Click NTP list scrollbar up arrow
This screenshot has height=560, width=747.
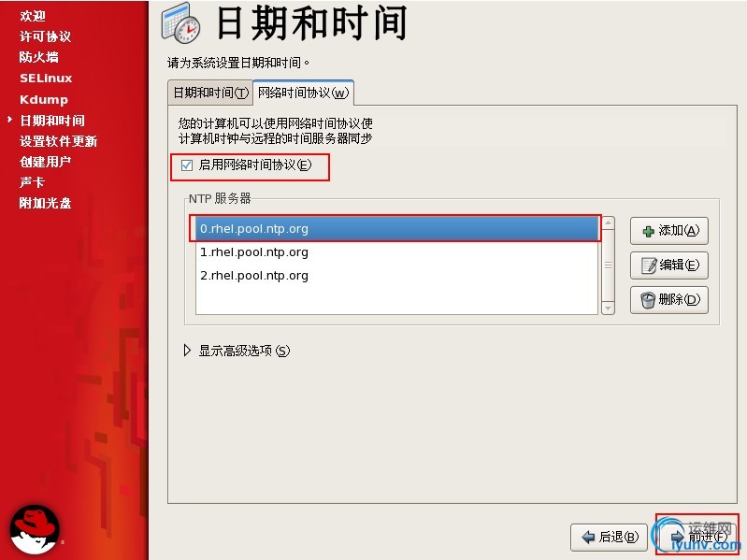608,223
